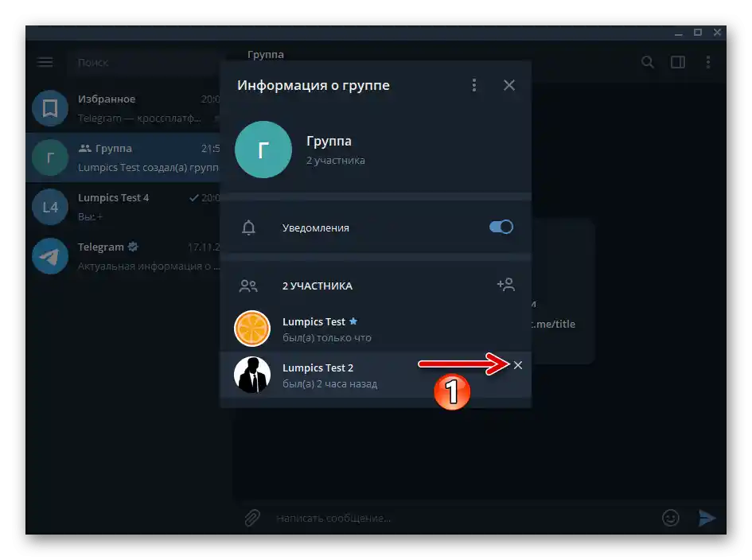Open the hamburger navigation menu
Image resolution: width=752 pixels, height=560 pixels.
[45, 61]
